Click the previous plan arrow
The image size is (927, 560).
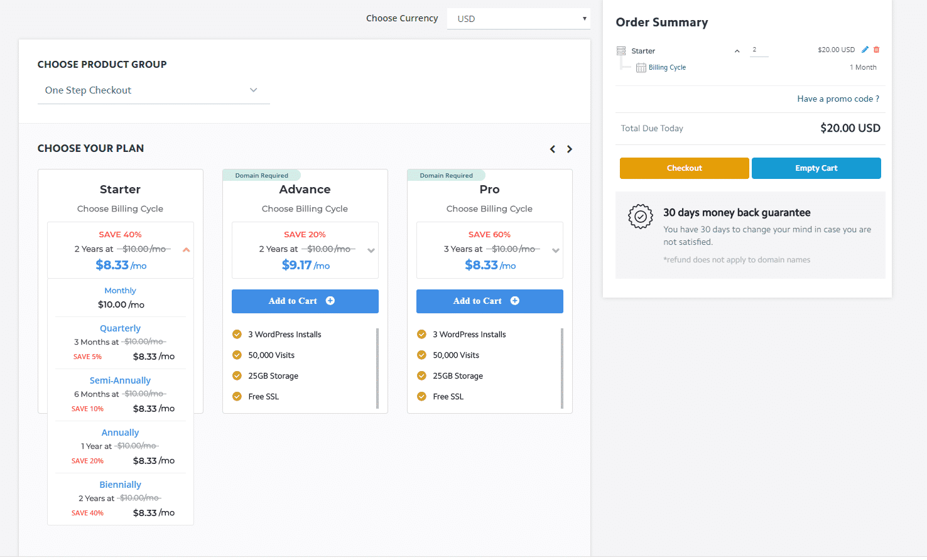click(x=553, y=149)
